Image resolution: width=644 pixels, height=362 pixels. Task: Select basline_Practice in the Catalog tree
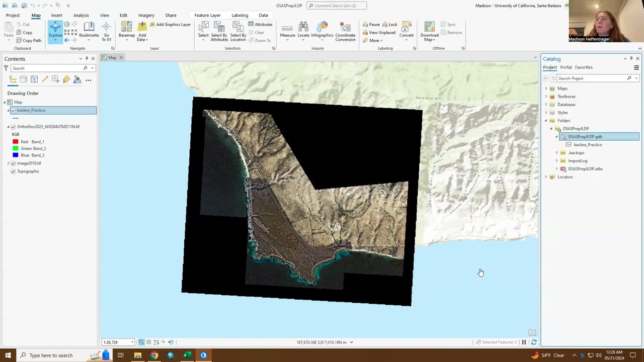(x=588, y=145)
